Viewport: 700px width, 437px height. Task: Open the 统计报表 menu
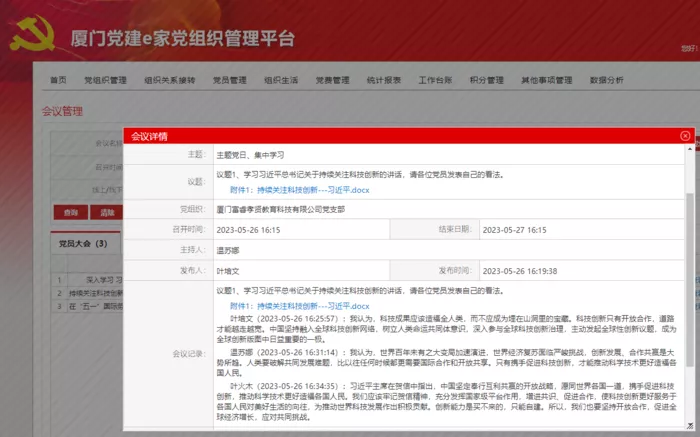383,80
